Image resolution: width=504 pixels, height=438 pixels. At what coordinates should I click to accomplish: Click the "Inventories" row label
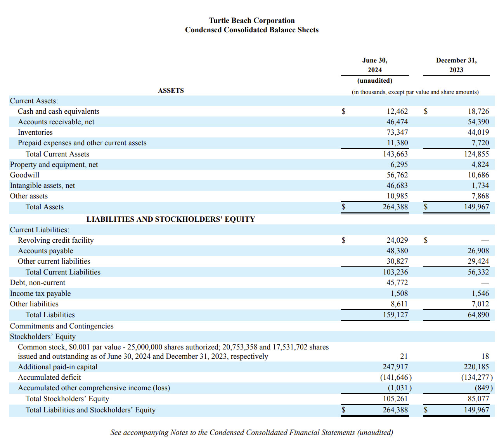tap(35, 132)
